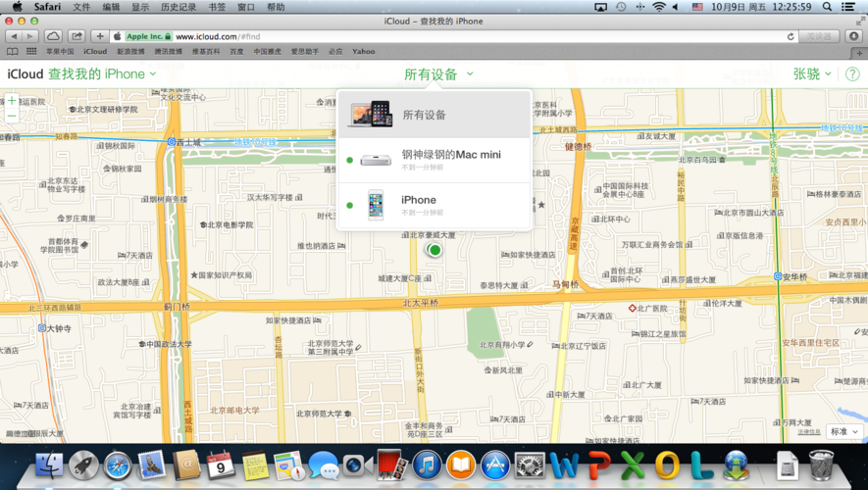Open iTunes music note in Dock
This screenshot has height=490, width=868.
427,465
